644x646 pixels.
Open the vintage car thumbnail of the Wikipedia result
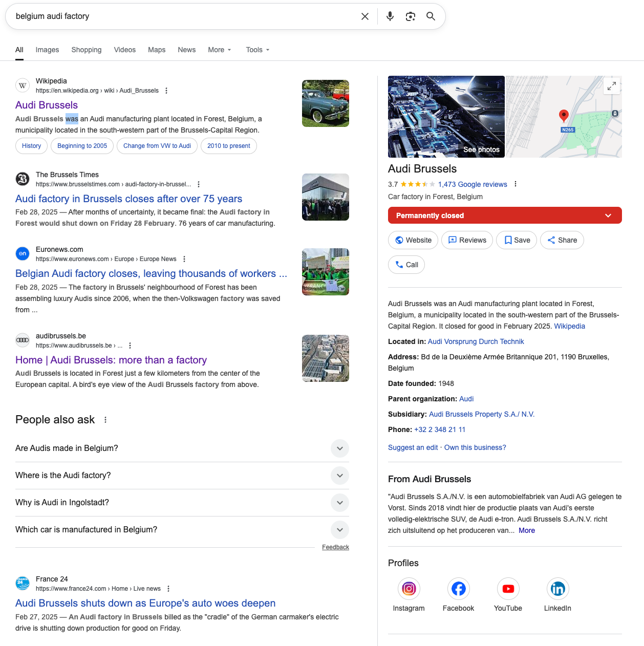[x=326, y=103]
